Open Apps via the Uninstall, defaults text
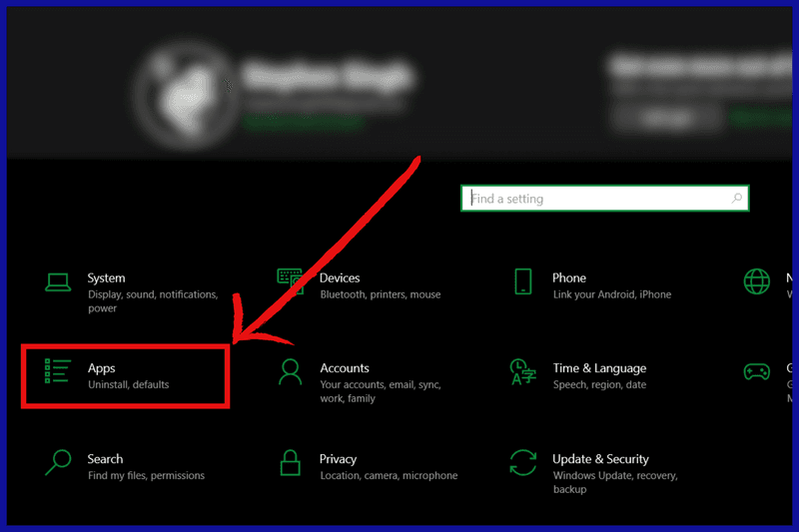This screenshot has width=799, height=532. 128,385
